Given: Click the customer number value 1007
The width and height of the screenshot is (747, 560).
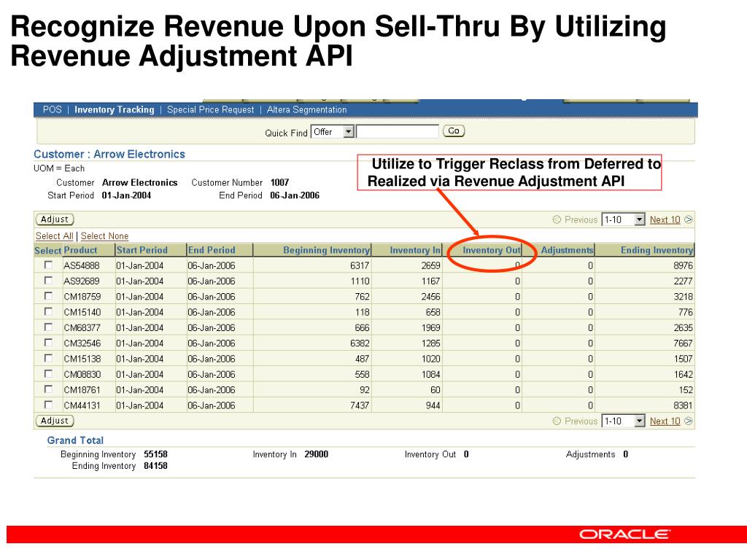Looking at the screenshot, I should click(x=279, y=182).
